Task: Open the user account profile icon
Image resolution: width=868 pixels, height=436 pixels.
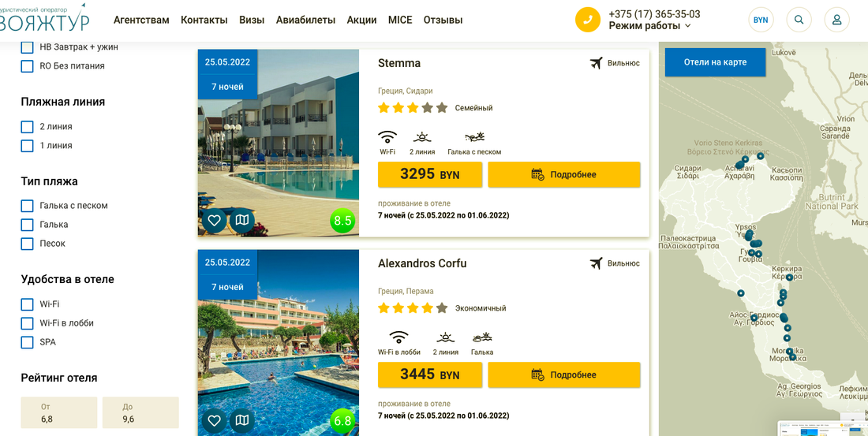Action: click(x=836, y=20)
